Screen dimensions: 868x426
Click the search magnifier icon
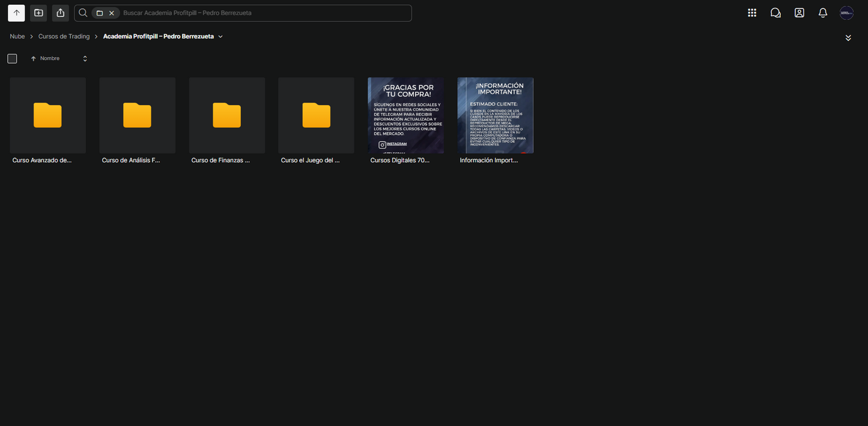83,13
